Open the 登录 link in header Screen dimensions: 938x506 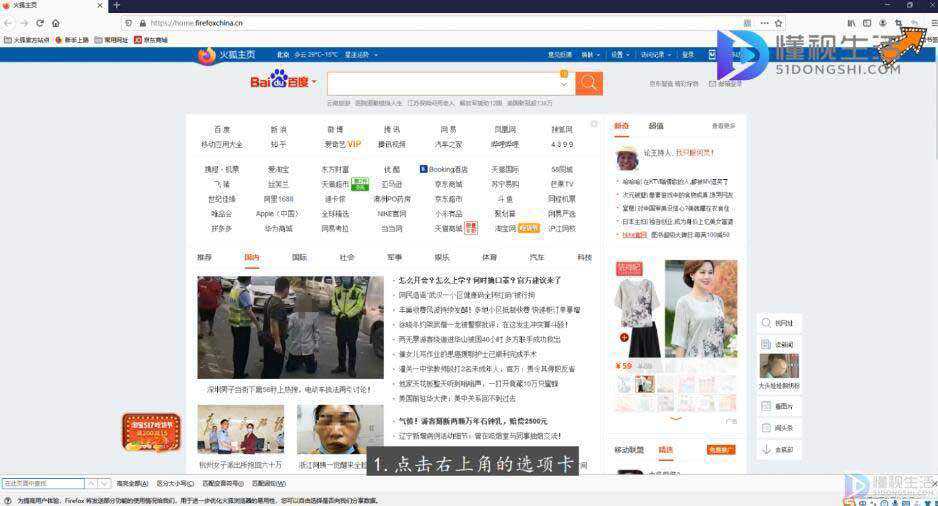point(688,54)
